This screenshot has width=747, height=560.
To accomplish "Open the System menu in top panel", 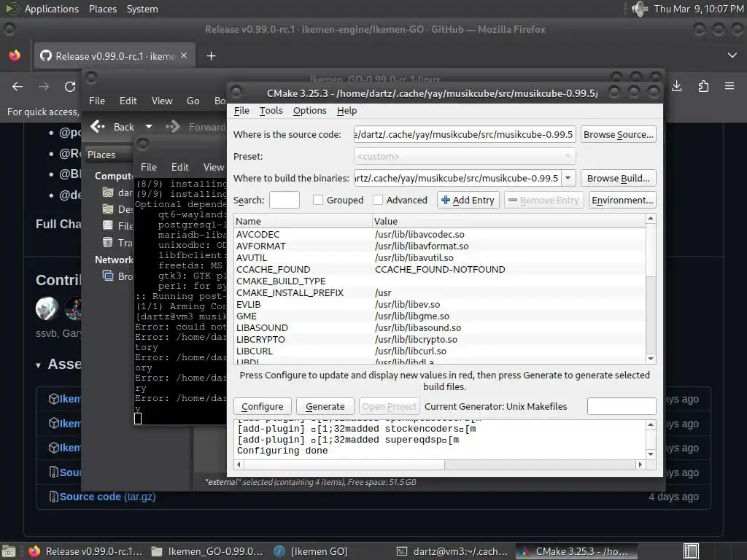I will tap(142, 9).
